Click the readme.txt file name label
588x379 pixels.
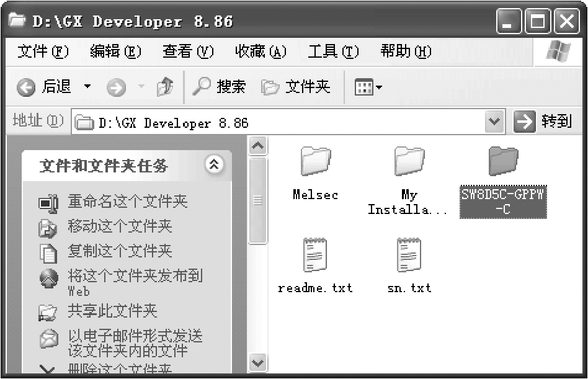coord(315,288)
